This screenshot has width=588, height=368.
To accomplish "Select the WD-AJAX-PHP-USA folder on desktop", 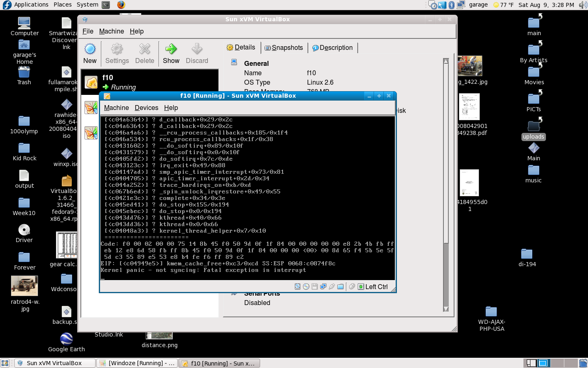I will point(492,319).
